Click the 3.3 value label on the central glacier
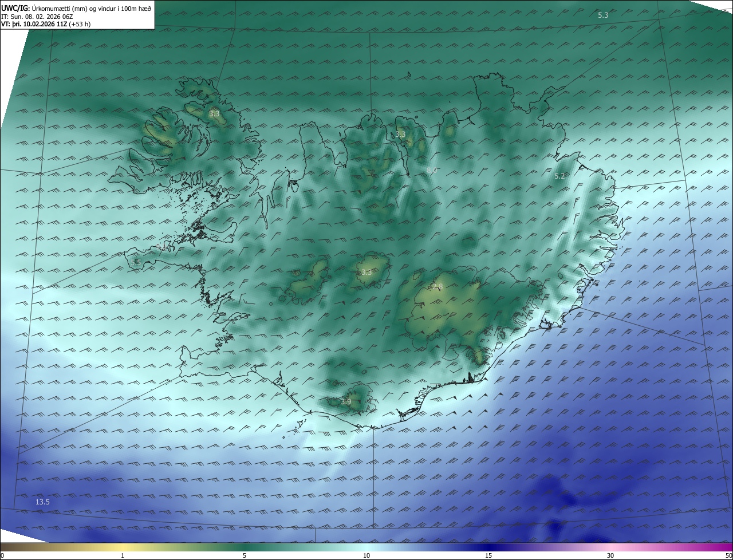This screenshot has height=560, width=733. tap(366, 273)
